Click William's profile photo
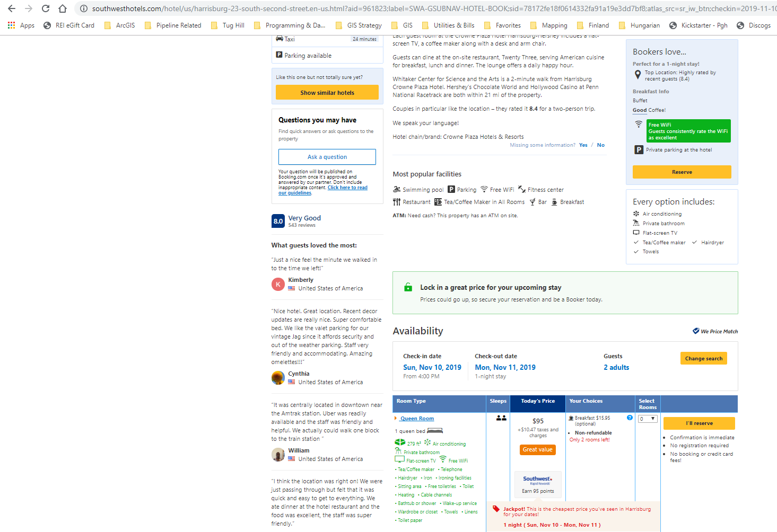The width and height of the screenshot is (777, 532). click(x=278, y=455)
